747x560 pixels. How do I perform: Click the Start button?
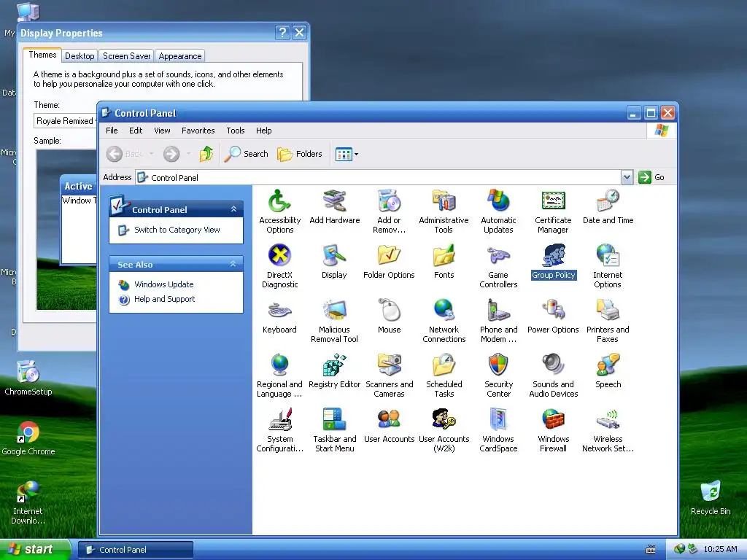34,550
